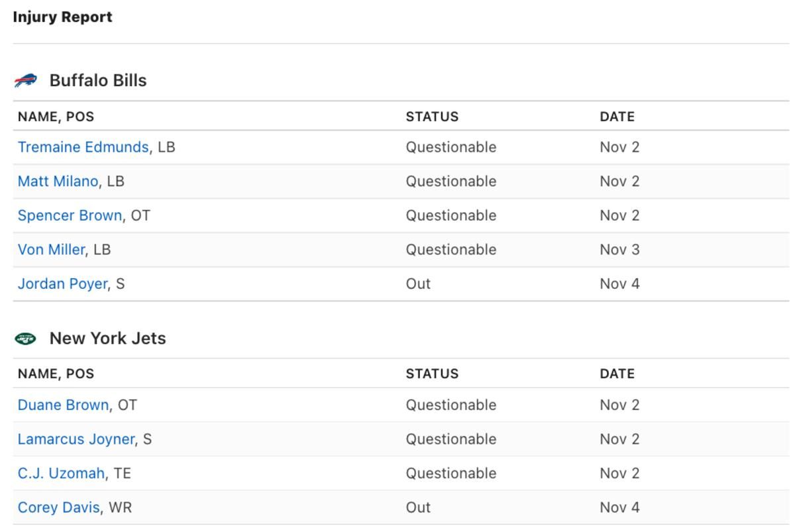This screenshot has width=795, height=532.
Task: Open Matt Milano player link
Action: pos(58,182)
